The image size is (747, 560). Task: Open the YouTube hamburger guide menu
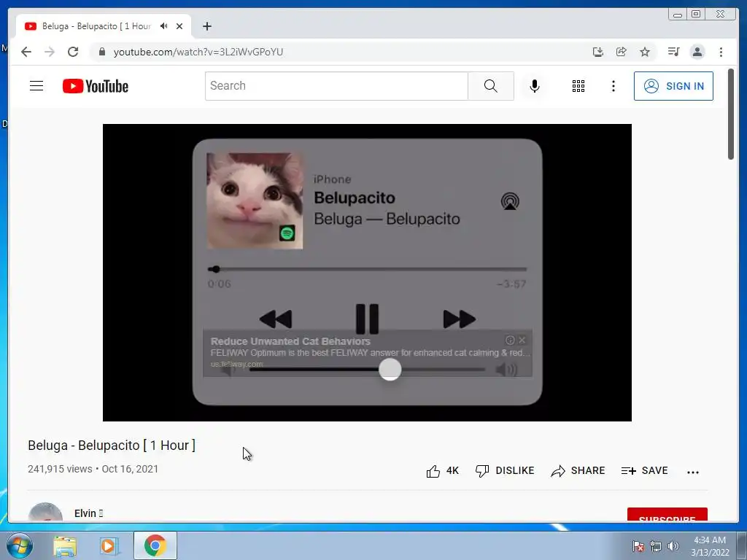(x=36, y=86)
